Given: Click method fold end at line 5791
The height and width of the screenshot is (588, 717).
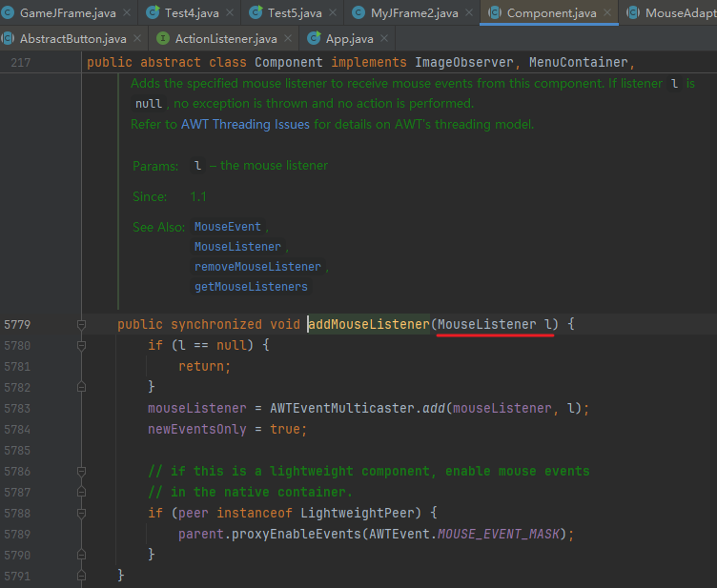Looking at the screenshot, I should 81,576.
